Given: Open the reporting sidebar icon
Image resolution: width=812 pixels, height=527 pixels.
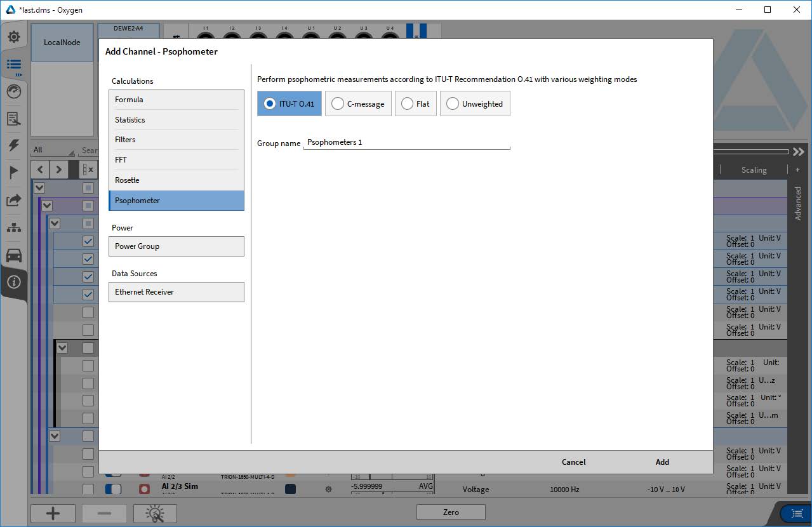Looking at the screenshot, I should (x=14, y=119).
